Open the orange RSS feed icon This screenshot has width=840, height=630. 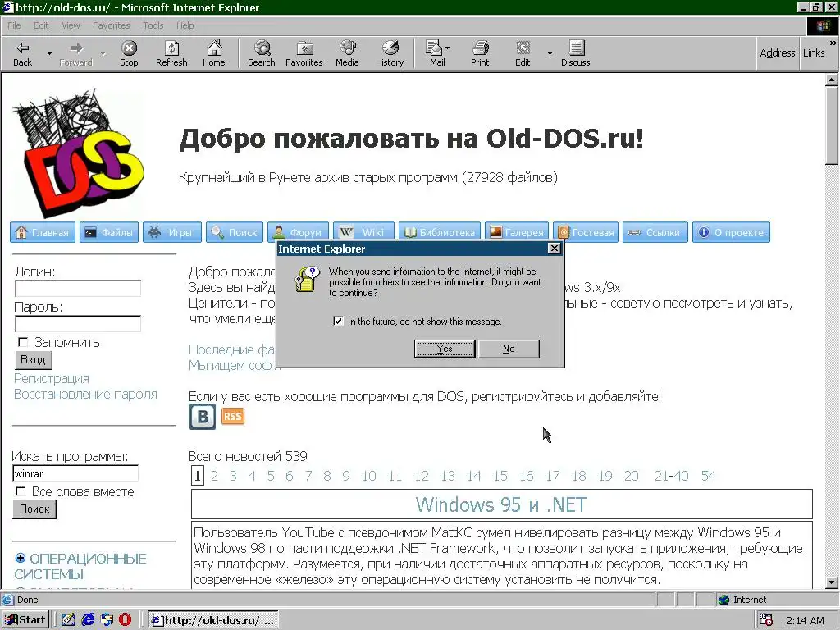coord(232,416)
